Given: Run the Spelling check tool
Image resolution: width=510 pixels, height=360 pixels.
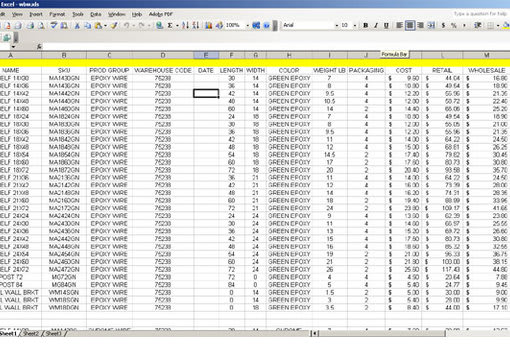Looking at the screenshot, I should 53,25.
